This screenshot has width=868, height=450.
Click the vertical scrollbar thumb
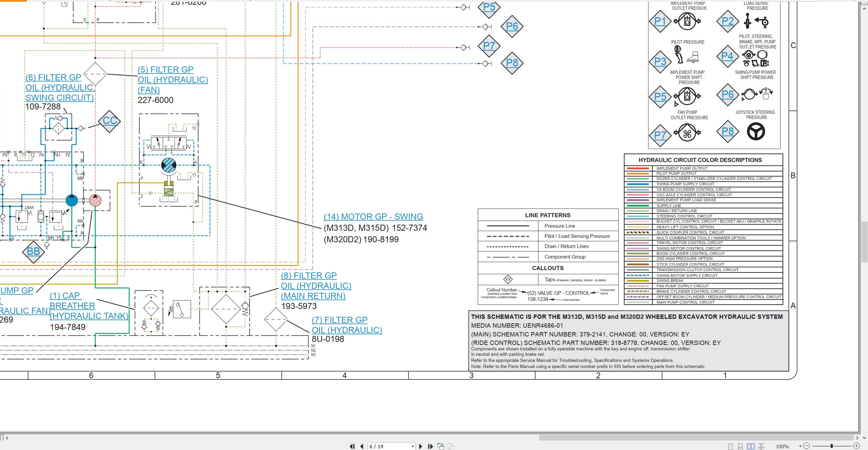[x=864, y=242]
